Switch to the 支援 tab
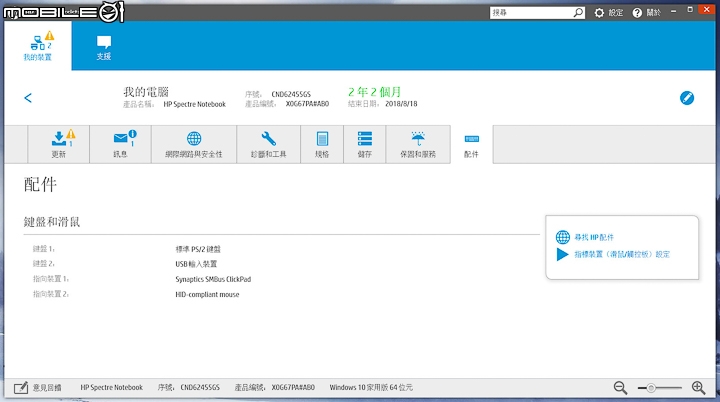 coord(104,47)
